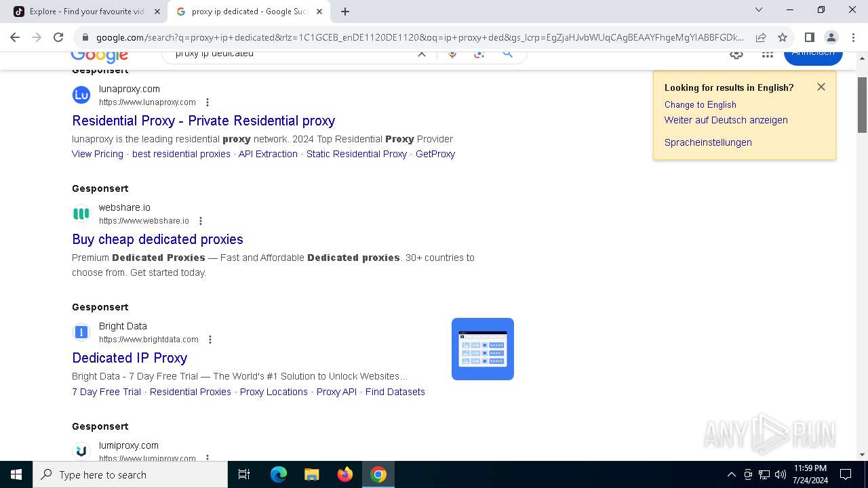Open Spracheinstellungen link
868x488 pixels.
click(708, 142)
